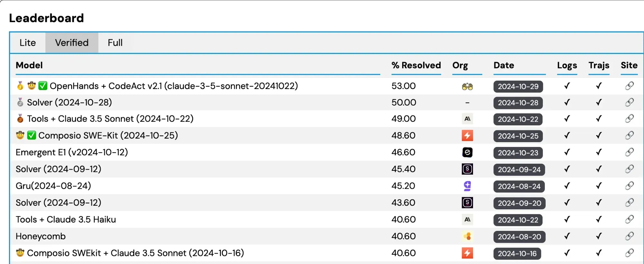Click the Emergent org logo
Screen dimensions: 644x264
coord(467,152)
